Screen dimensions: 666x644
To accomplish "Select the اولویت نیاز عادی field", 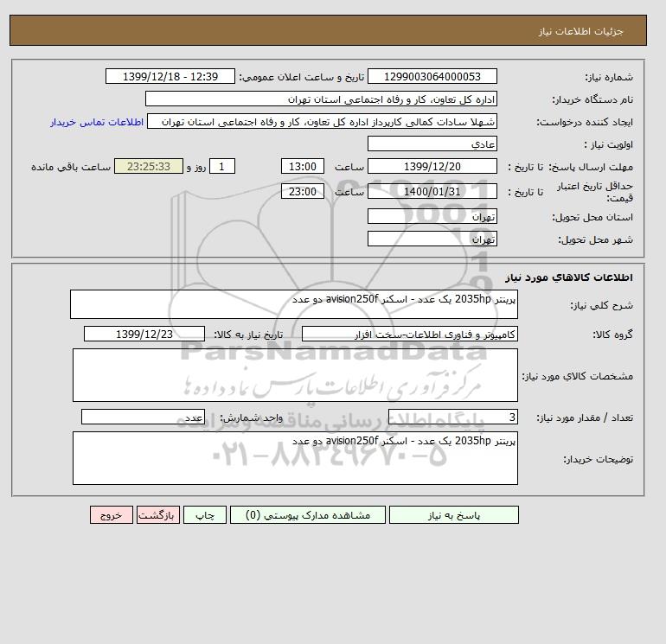I will (432, 143).
